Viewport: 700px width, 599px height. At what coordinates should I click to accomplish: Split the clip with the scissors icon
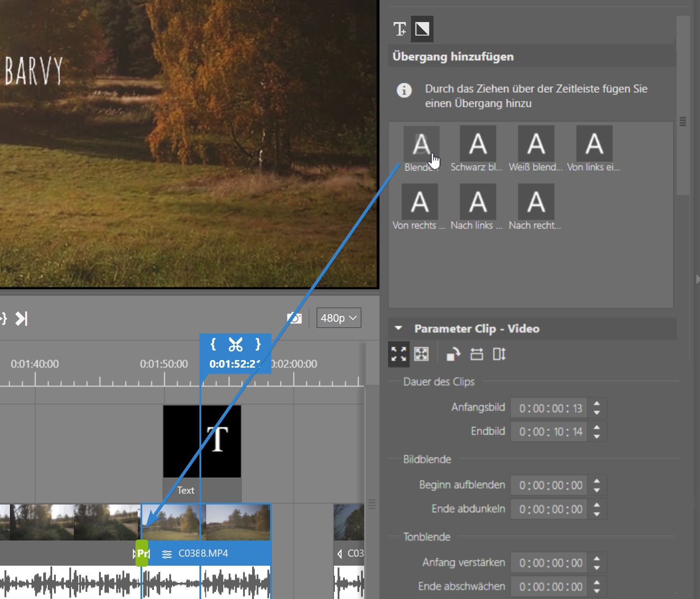click(235, 344)
